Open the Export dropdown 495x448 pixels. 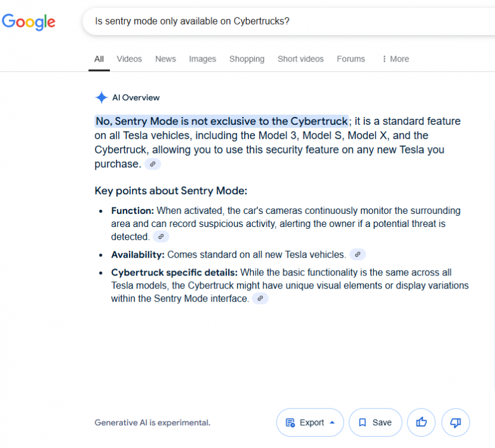coord(310,422)
